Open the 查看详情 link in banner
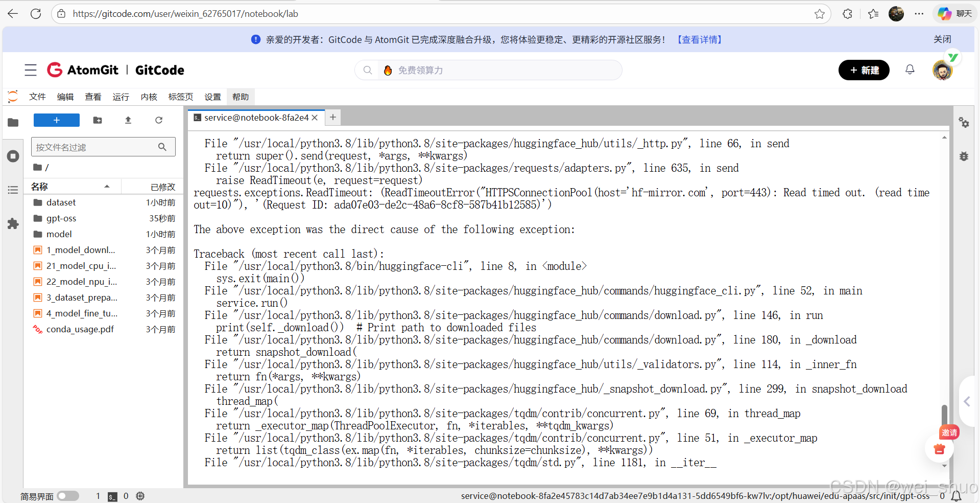980x503 pixels. [700, 39]
